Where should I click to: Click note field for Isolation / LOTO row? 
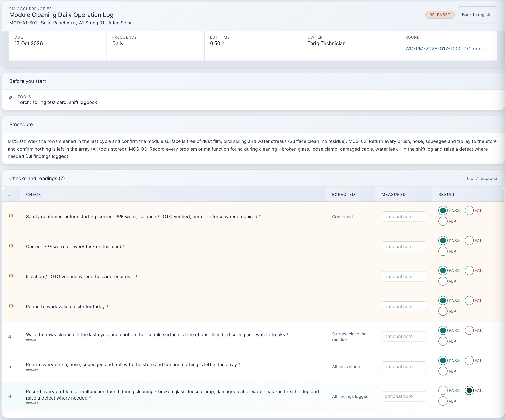(x=404, y=277)
